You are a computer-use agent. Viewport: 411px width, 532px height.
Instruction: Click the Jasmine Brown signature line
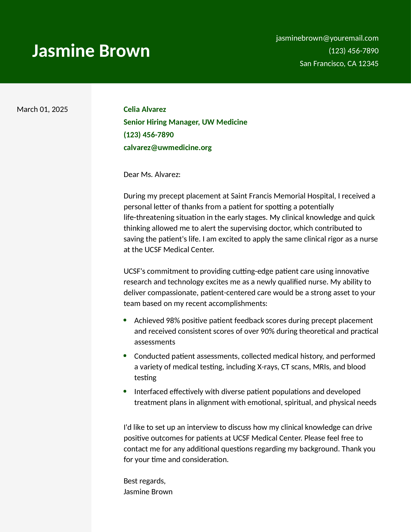coord(148,492)
